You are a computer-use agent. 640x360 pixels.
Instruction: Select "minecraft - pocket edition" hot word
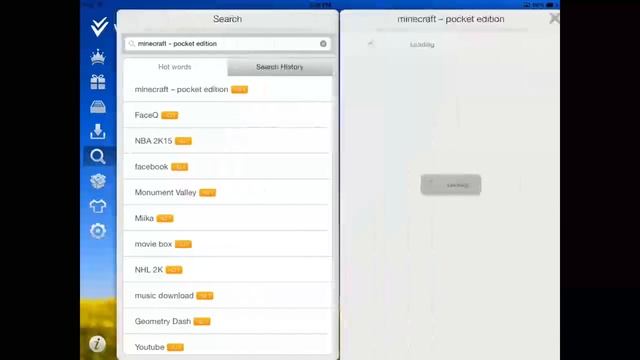pyautogui.click(x=227, y=89)
